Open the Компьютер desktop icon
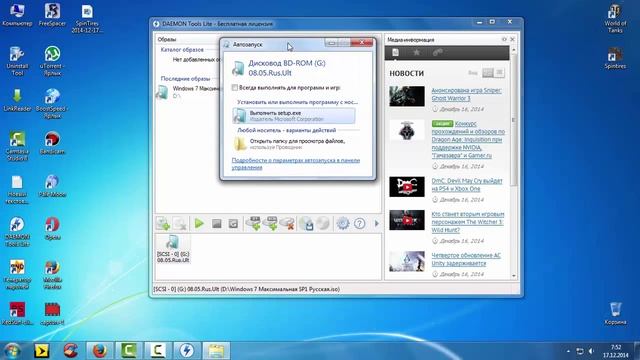640x360 pixels. tap(17, 15)
